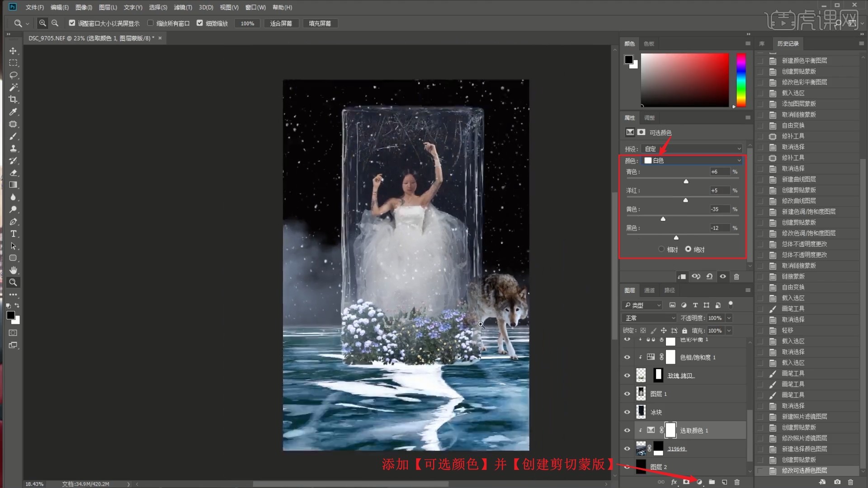868x488 pixels.
Task: Reset adjustment to defaults icon
Action: (x=709, y=277)
